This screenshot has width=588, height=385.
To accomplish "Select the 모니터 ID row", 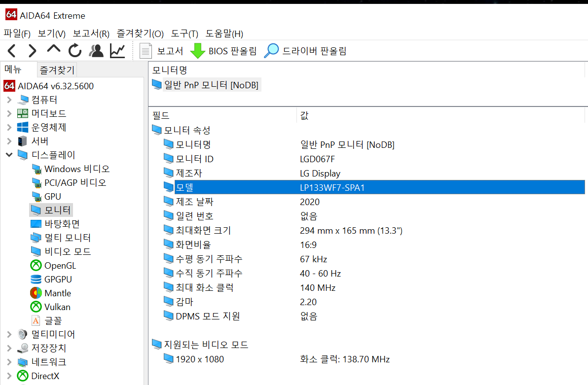I will point(373,159).
